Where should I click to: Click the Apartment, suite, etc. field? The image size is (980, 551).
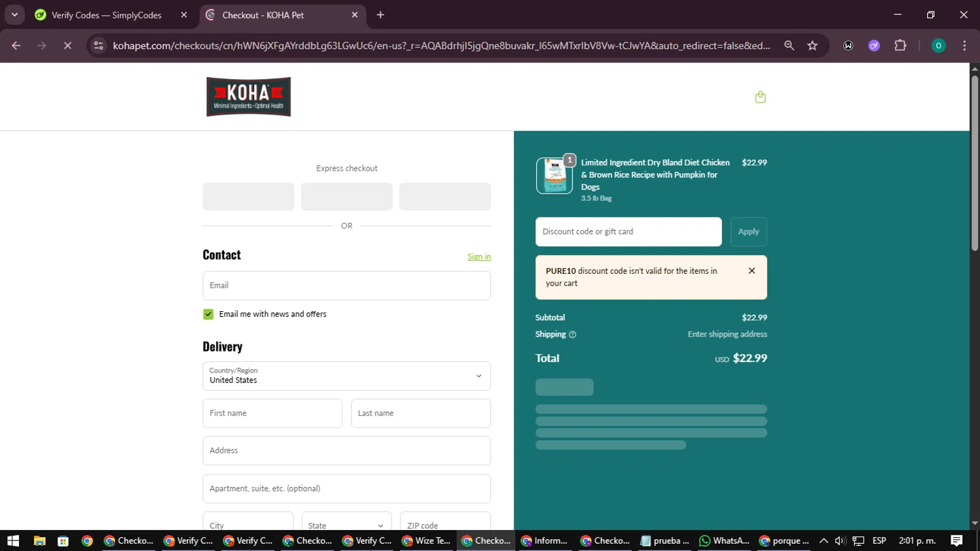tap(346, 488)
